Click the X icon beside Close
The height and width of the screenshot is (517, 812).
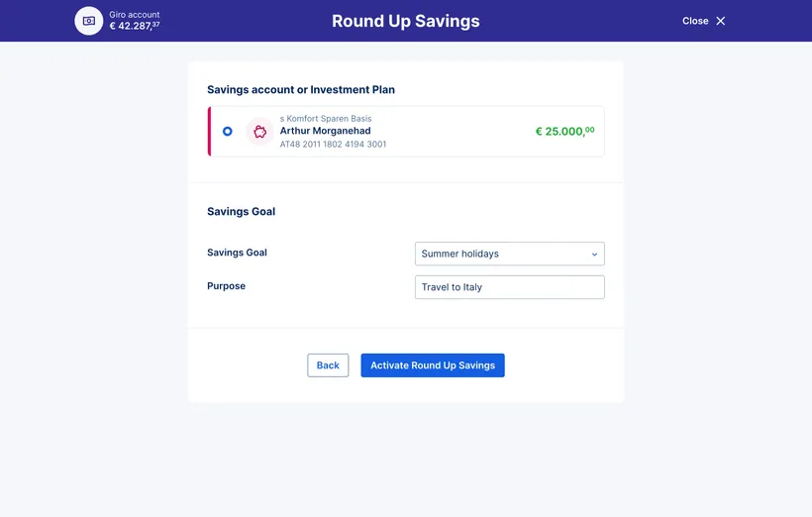coord(720,21)
